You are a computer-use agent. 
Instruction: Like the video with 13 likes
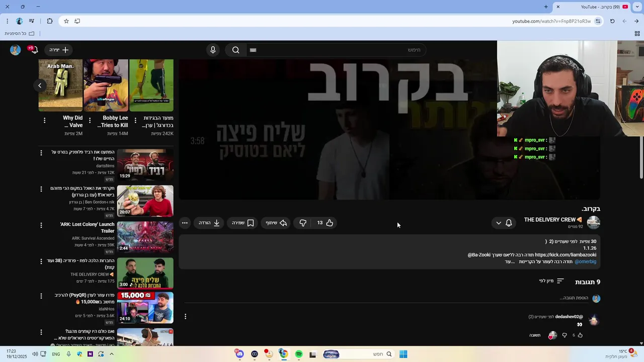tap(325, 223)
